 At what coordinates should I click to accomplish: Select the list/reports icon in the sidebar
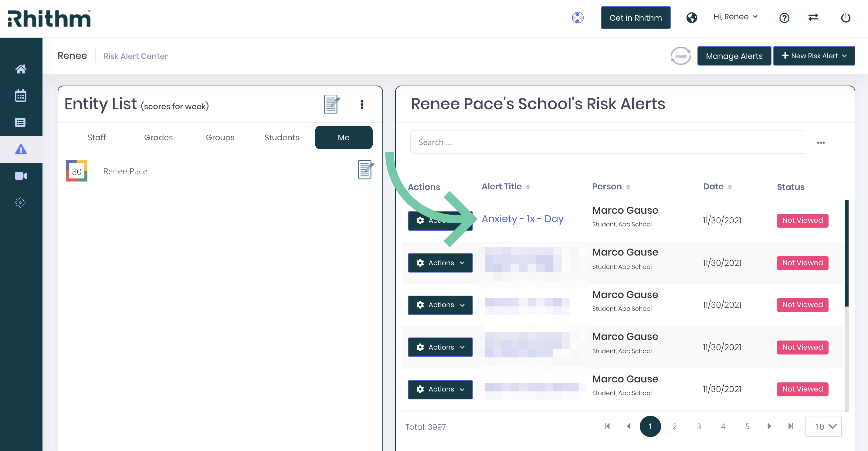click(21, 122)
